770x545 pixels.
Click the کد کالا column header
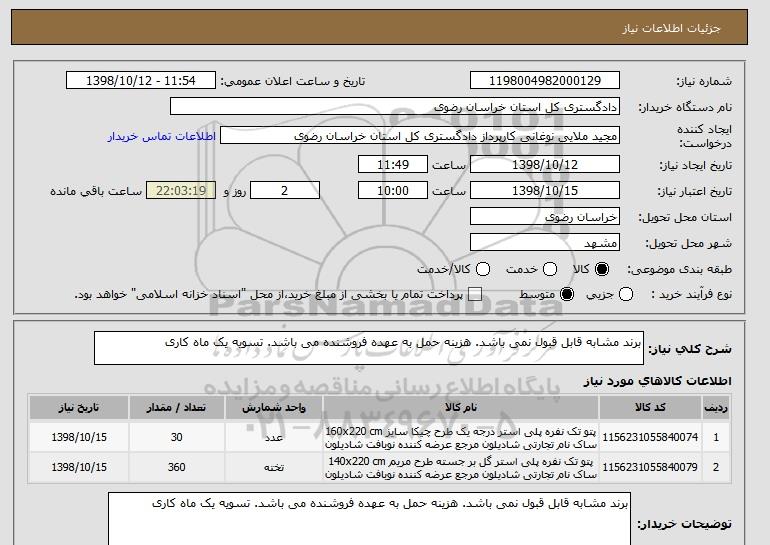click(x=650, y=408)
